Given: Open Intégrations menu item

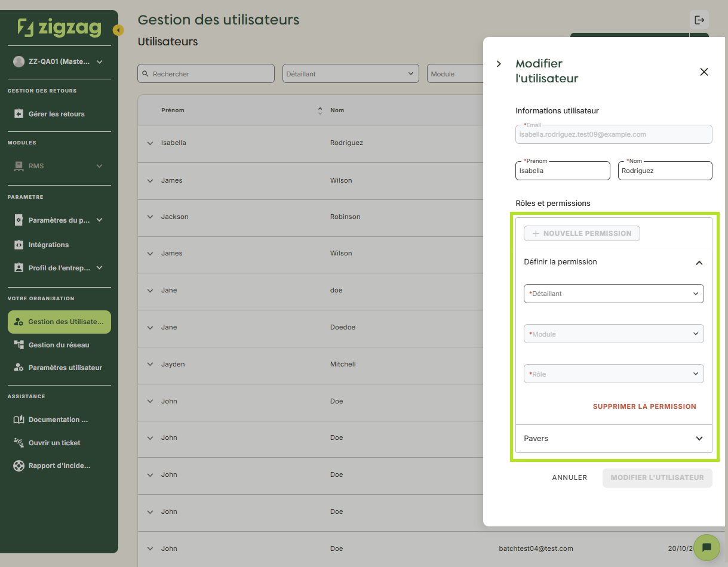Looking at the screenshot, I should tap(59, 245).
